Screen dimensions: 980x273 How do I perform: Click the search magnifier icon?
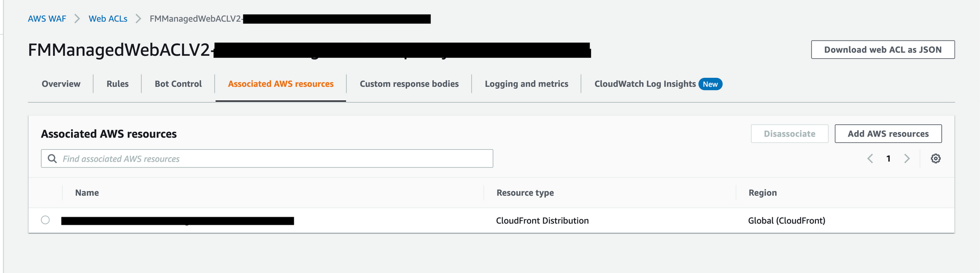pyautogui.click(x=52, y=159)
